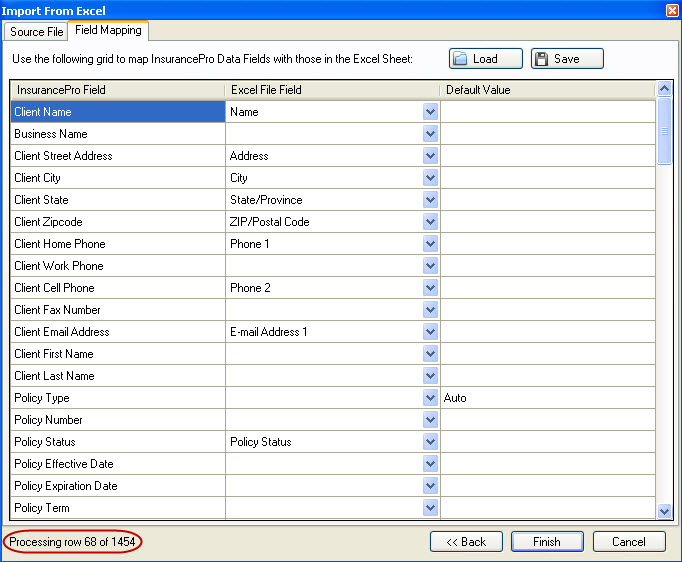Screen dimensions: 682x562
Task: Switch to the Source File tab
Action: click(x=37, y=32)
